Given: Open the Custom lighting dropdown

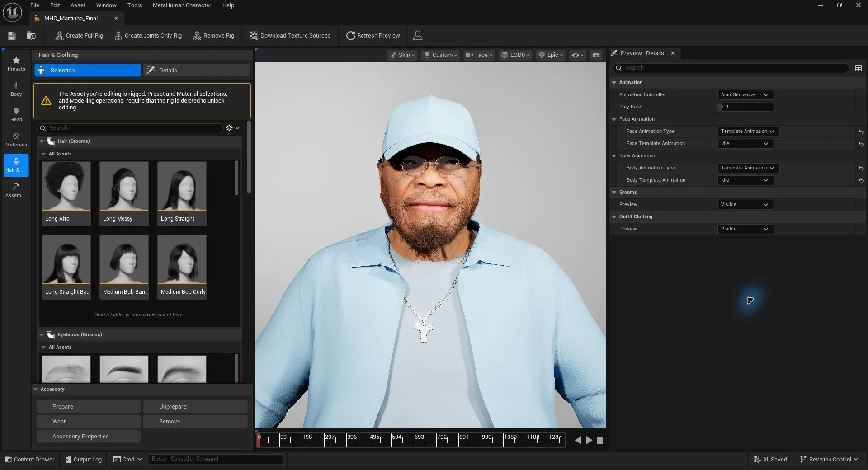Looking at the screenshot, I should (x=440, y=55).
